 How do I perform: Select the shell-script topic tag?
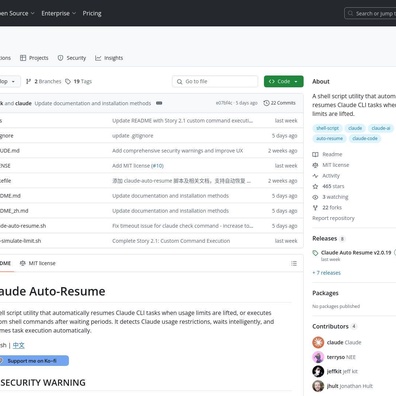tap(327, 128)
